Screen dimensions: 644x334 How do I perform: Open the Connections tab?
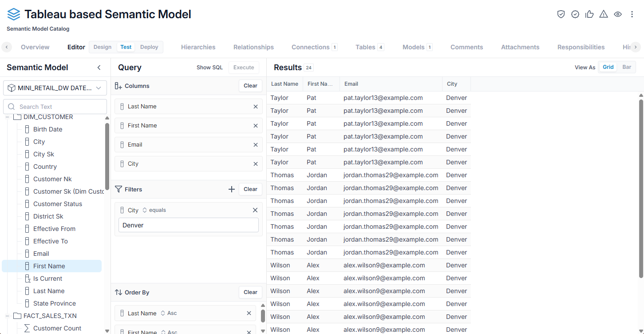(314, 47)
